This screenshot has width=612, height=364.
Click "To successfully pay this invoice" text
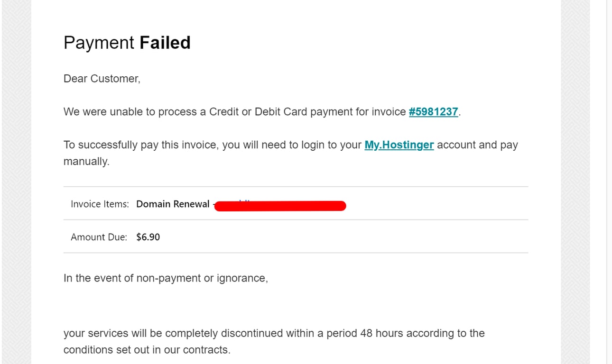coord(140,145)
